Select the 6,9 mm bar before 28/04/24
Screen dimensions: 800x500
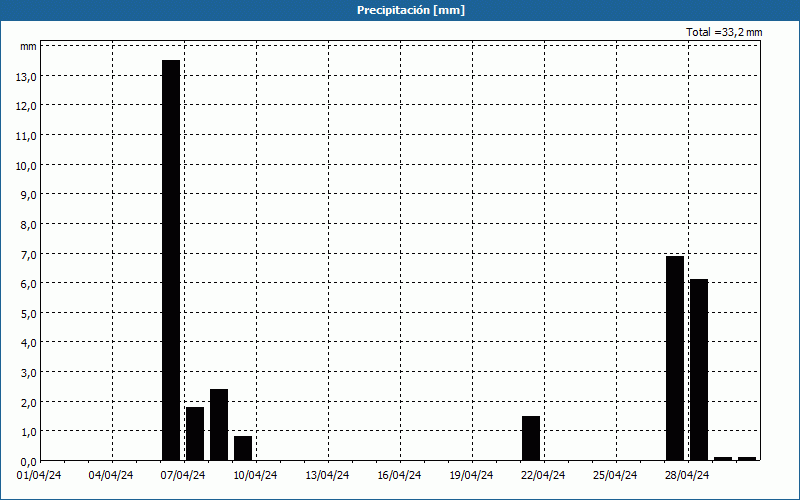pos(675,358)
